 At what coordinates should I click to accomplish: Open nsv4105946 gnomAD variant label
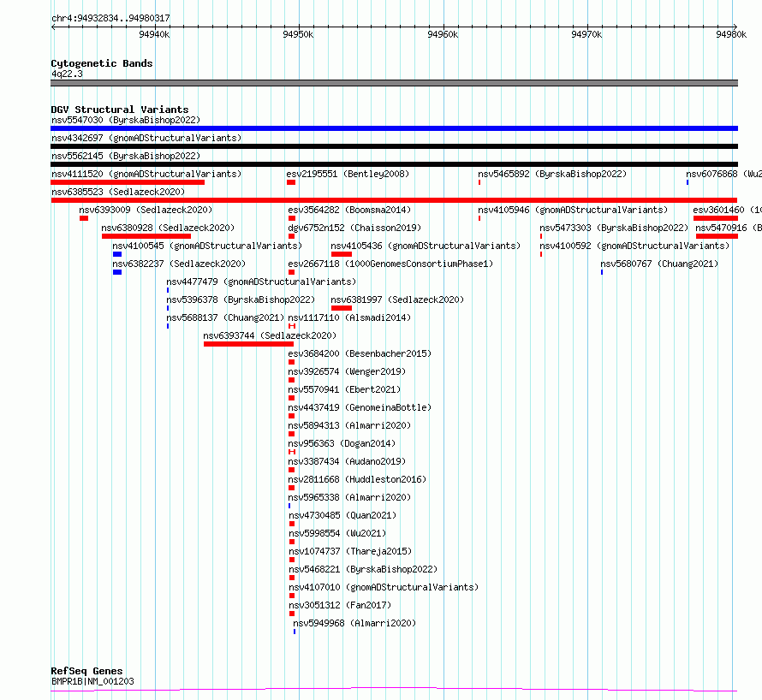click(x=573, y=210)
